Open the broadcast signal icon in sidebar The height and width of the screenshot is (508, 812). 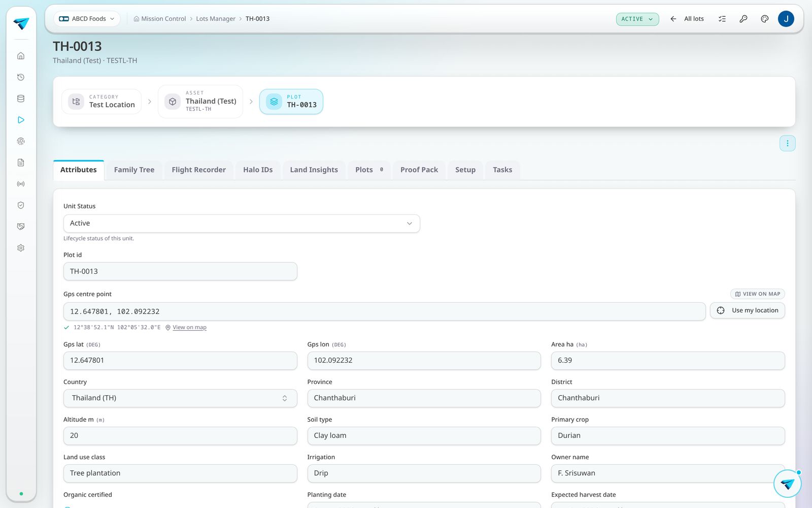[21, 184]
